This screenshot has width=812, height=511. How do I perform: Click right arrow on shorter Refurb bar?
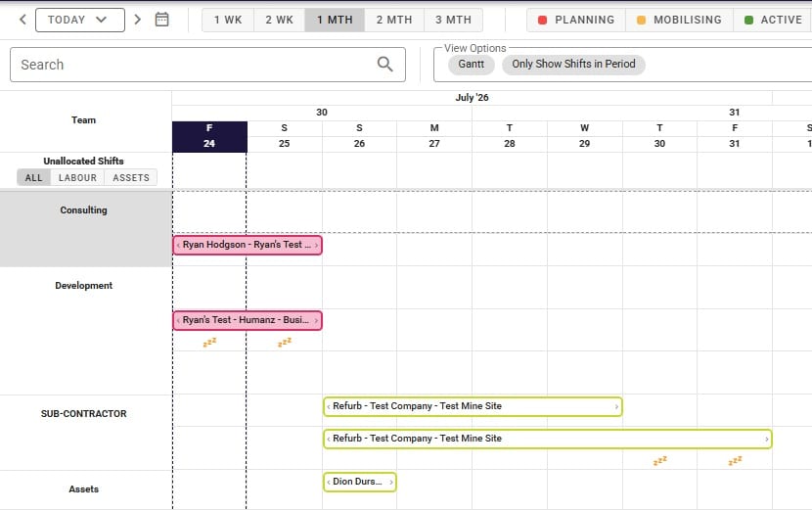click(616, 406)
